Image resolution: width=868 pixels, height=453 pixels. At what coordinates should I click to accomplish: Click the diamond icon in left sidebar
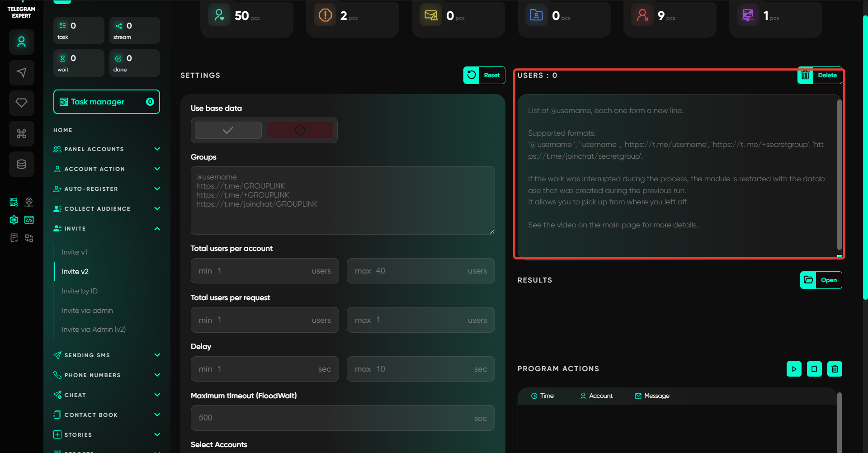click(21, 103)
